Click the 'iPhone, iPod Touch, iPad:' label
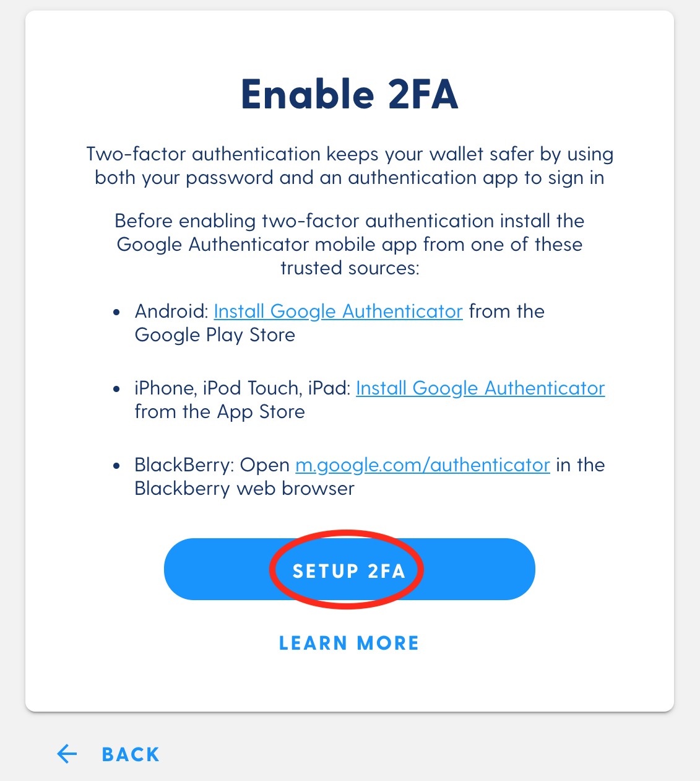Viewport: 700px width, 781px height. point(243,388)
